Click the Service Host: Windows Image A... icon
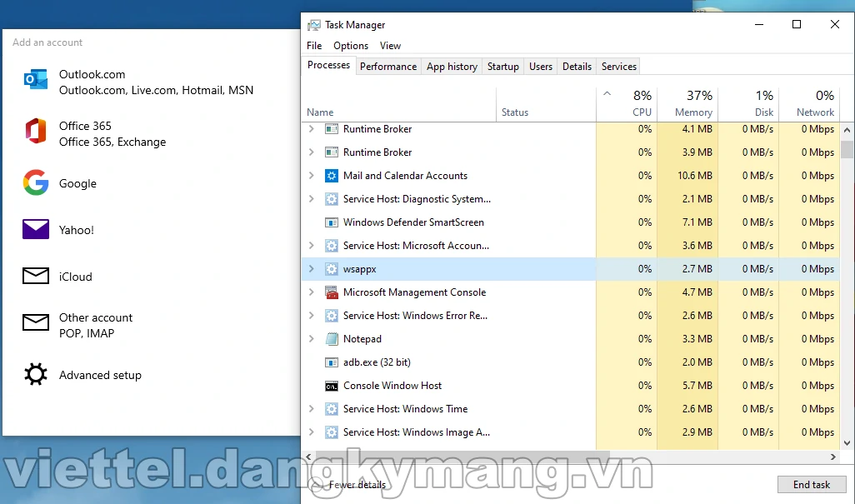Viewport: 855px width, 504px height. (x=331, y=432)
